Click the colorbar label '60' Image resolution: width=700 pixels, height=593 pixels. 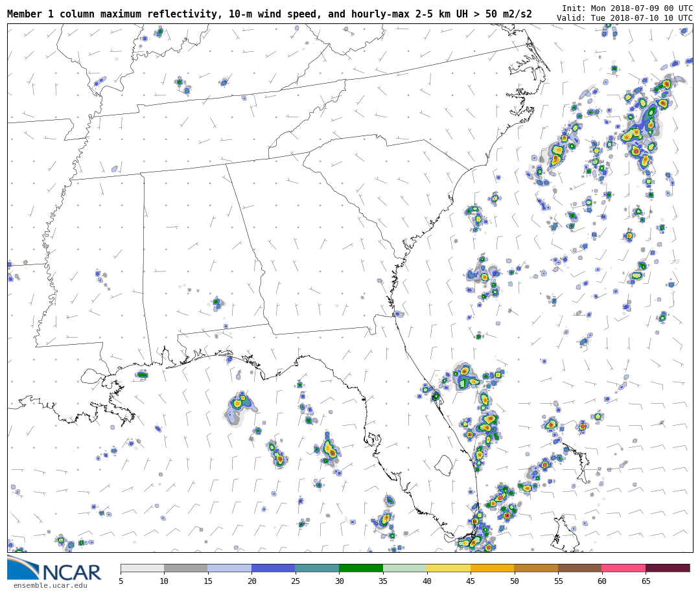click(601, 581)
